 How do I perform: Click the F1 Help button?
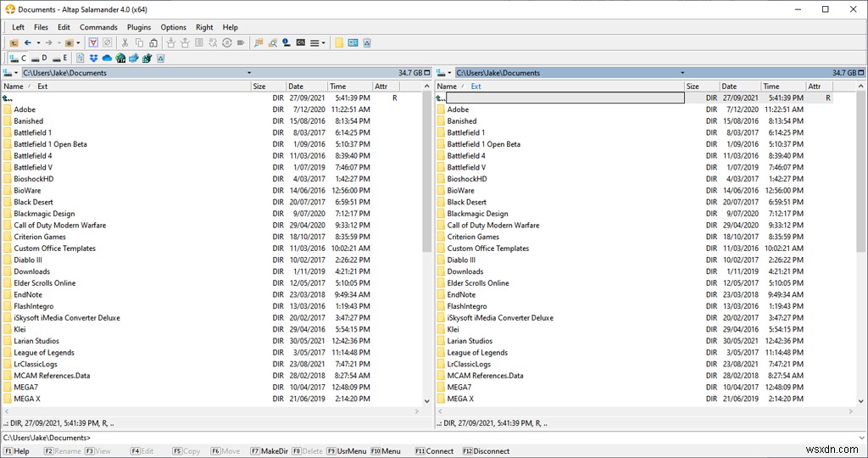click(x=17, y=451)
